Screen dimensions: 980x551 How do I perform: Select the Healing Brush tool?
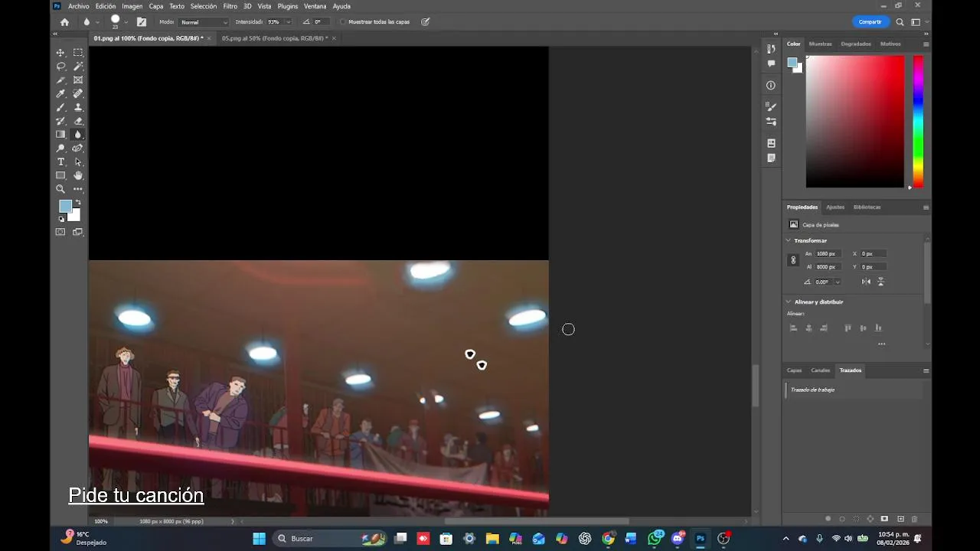pos(78,93)
